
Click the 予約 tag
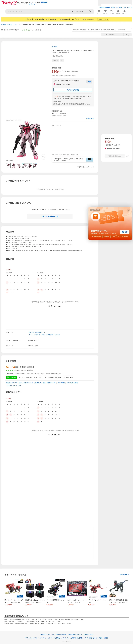pos(62,60)
